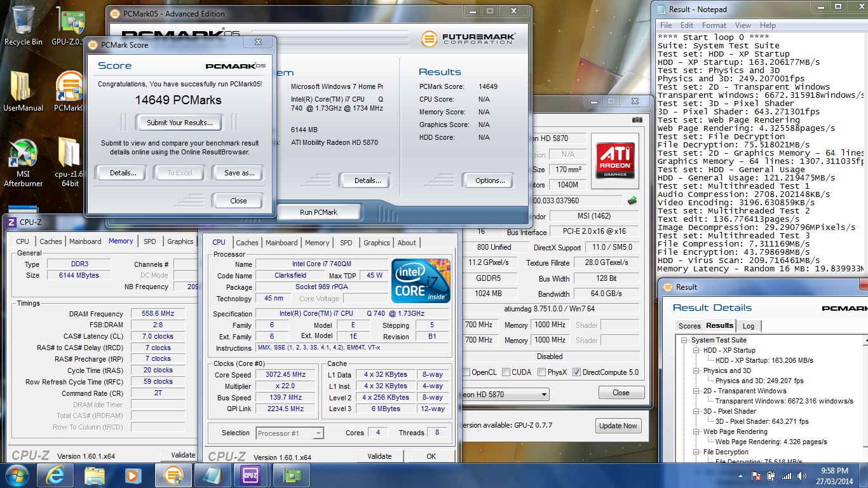Click Run PCMark button

(318, 212)
